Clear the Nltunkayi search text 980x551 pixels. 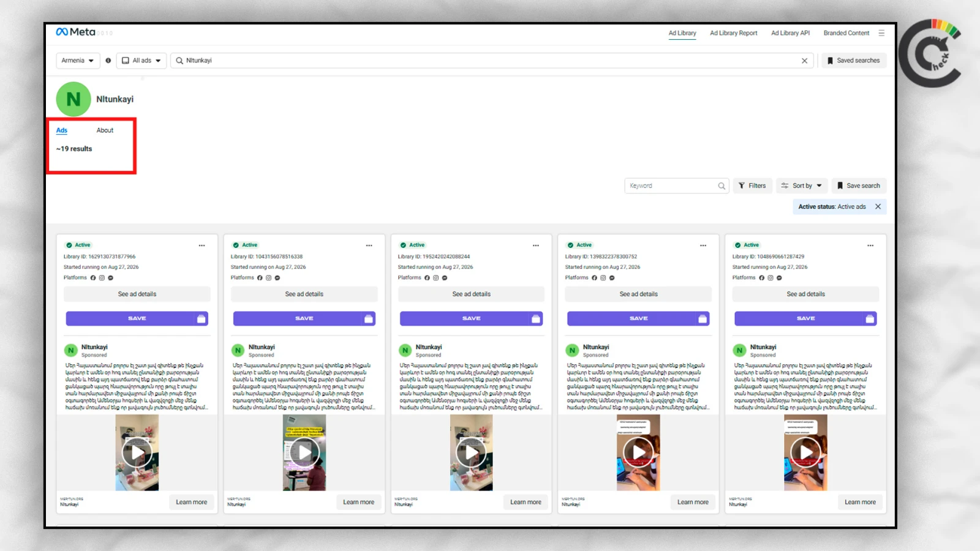pos(804,61)
